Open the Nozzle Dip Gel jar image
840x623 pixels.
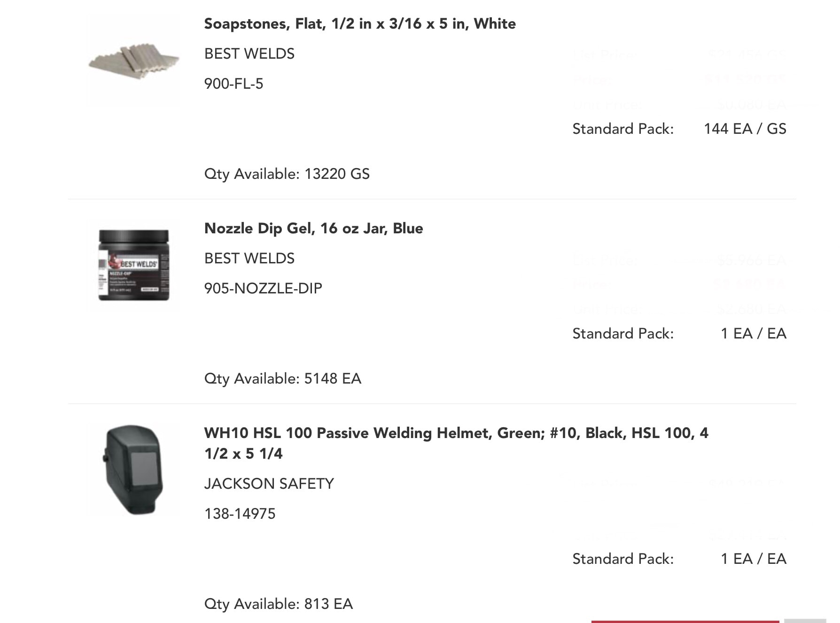coord(134,265)
